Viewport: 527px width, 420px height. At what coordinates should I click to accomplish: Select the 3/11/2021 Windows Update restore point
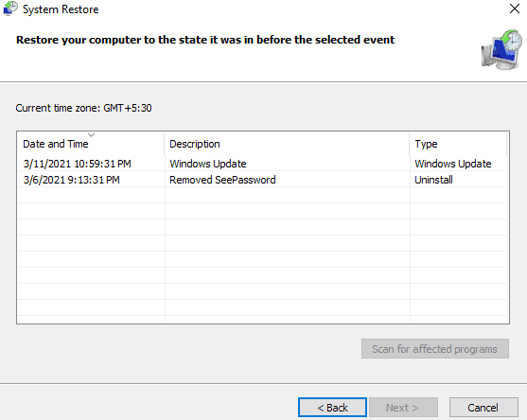coord(262,164)
